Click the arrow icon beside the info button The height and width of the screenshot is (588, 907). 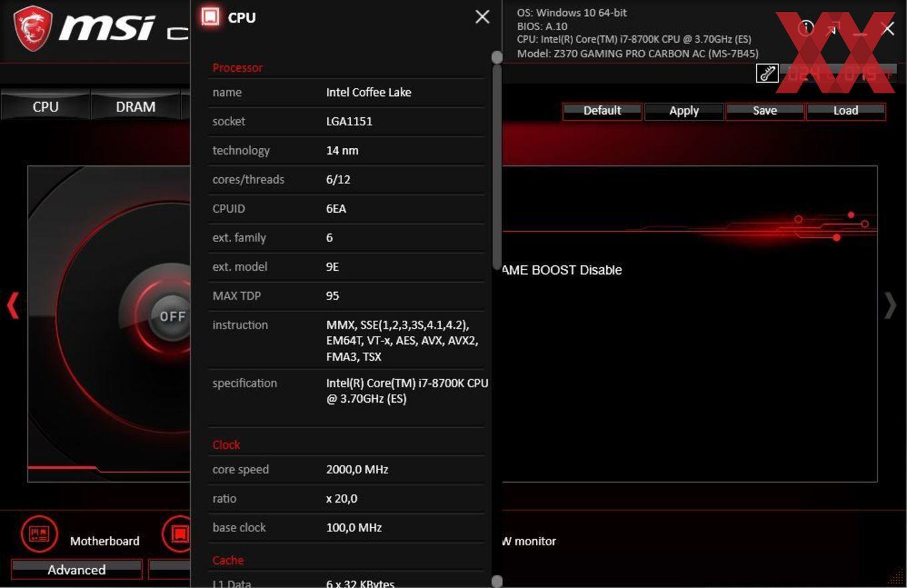[832, 29]
